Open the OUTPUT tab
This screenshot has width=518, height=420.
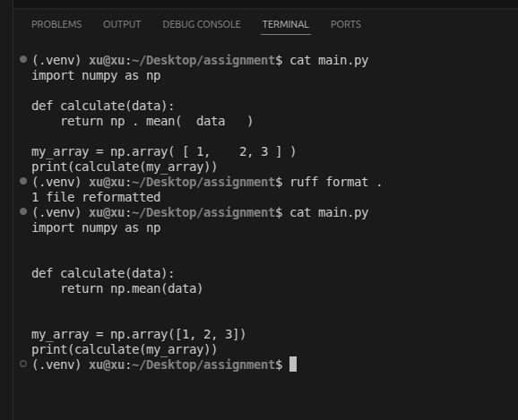tap(122, 24)
